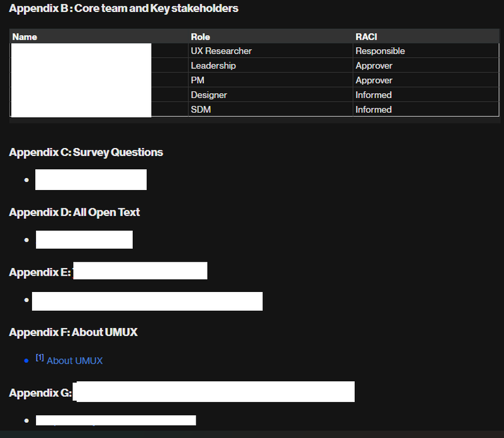The height and width of the screenshot is (438, 504).
Task: Open the About UMUX link
Action: 75,361
